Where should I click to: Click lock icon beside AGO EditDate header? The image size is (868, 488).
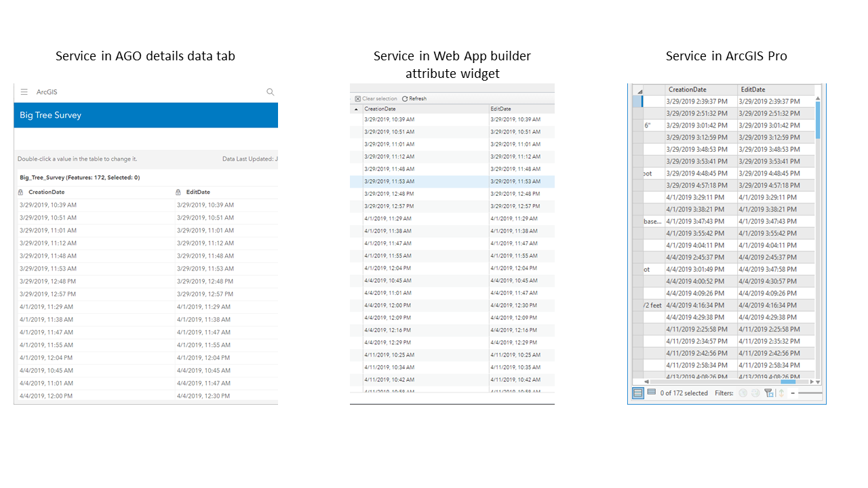178,192
